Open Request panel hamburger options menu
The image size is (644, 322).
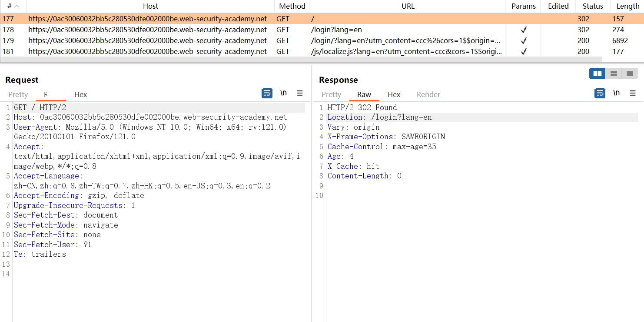pyautogui.click(x=299, y=93)
